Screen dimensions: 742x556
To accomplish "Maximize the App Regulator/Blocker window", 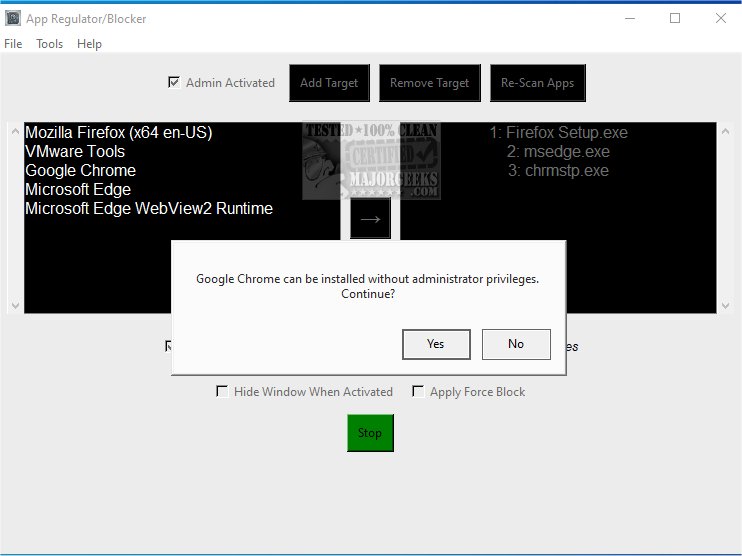I will [675, 18].
